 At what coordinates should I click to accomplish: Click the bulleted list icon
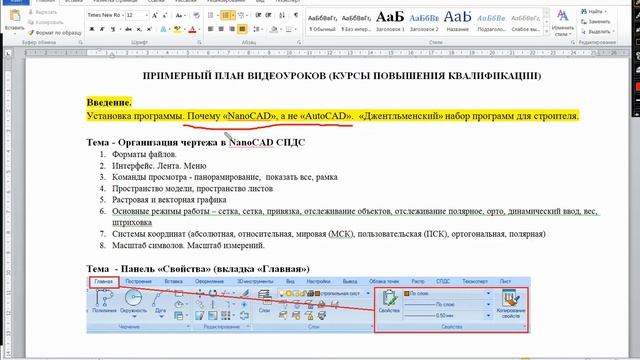pos(210,16)
